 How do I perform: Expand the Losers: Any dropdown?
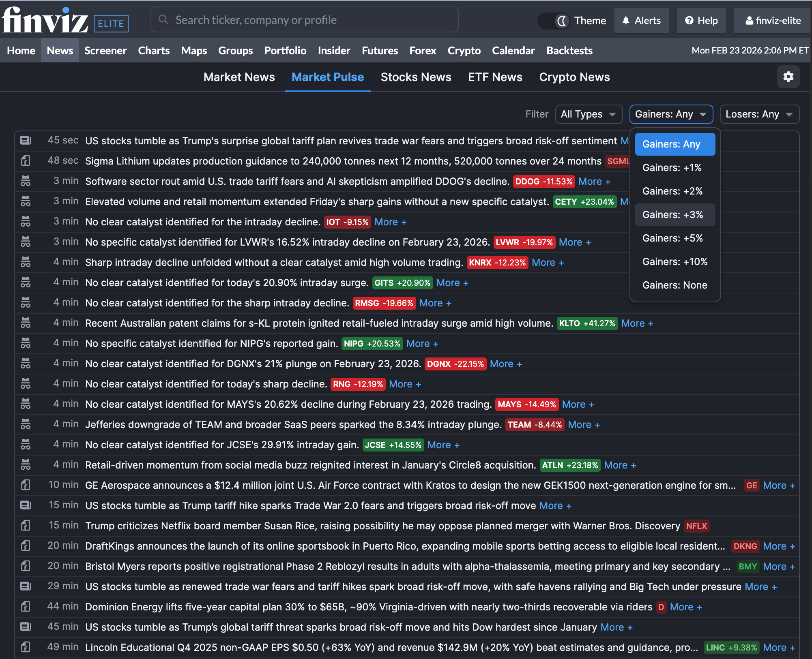(x=759, y=114)
